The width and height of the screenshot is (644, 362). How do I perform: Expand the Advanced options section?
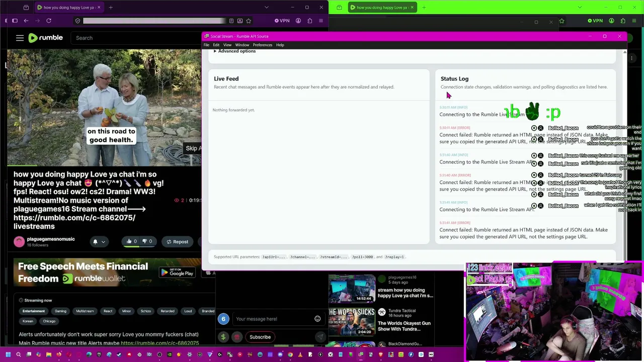pos(234,51)
